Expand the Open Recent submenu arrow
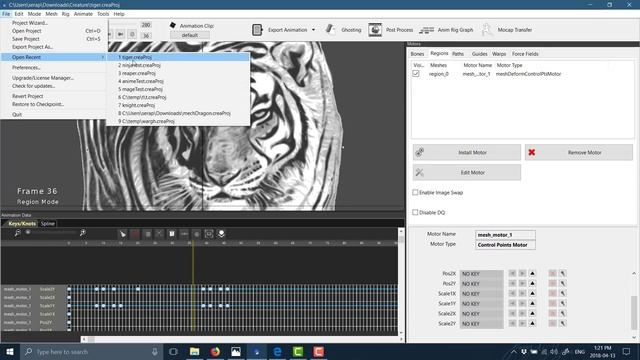The image size is (640, 360). (x=102, y=57)
